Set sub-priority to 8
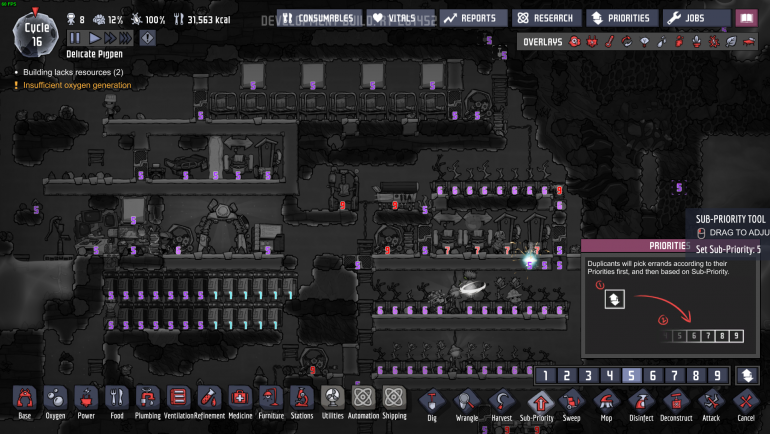This screenshot has height=434, width=770. coord(696,376)
